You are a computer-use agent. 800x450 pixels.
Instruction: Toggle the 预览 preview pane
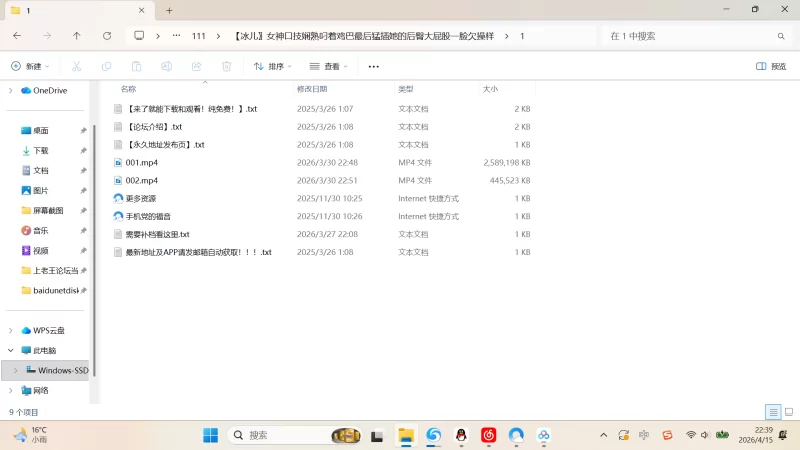point(771,66)
